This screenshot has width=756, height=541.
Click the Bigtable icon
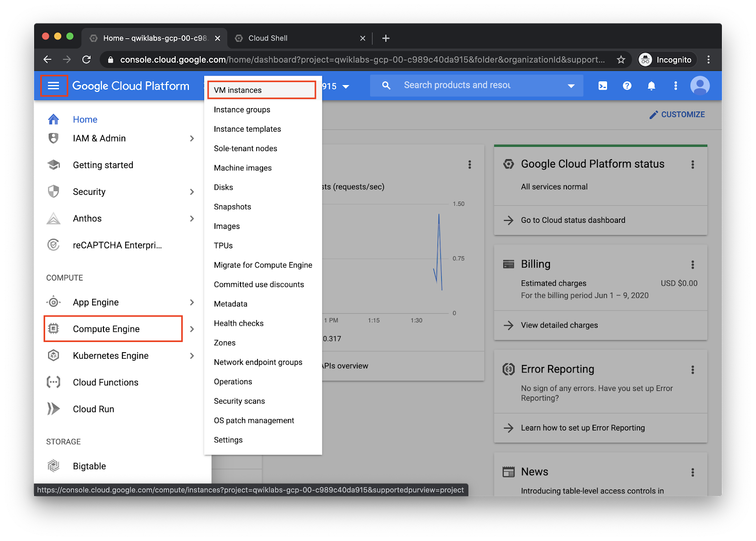(x=53, y=466)
